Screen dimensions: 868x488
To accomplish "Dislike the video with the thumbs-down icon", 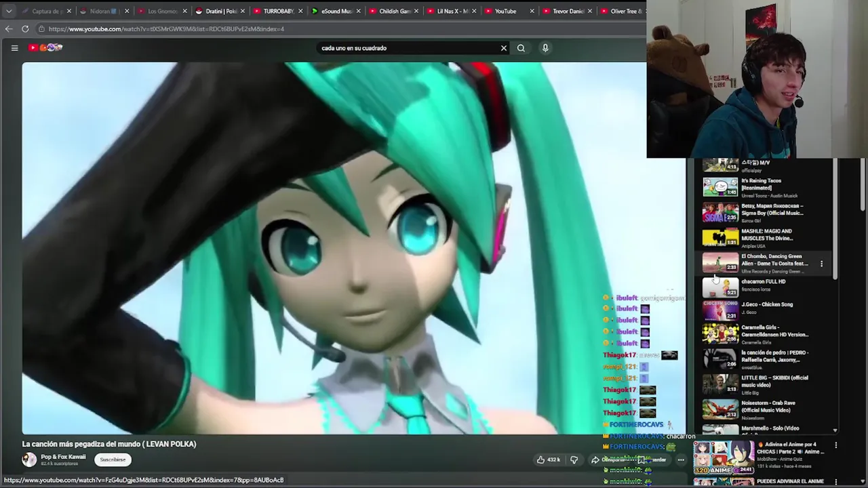I will coord(574,460).
